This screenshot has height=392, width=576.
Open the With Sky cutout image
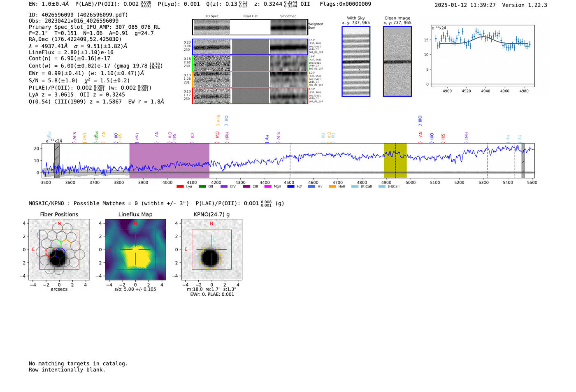pos(356,61)
